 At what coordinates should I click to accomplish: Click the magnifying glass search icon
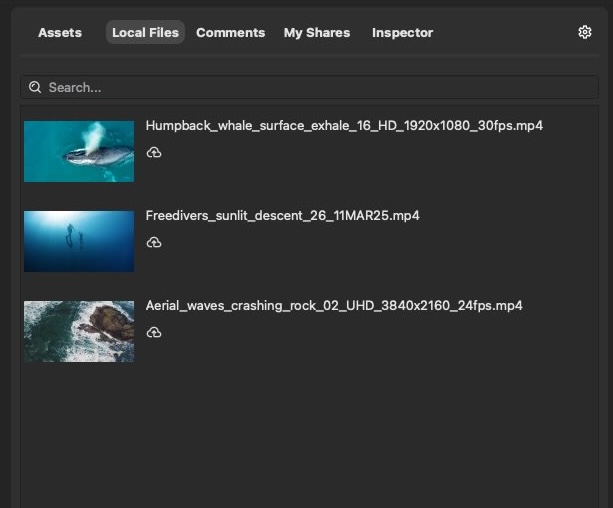click(36, 88)
